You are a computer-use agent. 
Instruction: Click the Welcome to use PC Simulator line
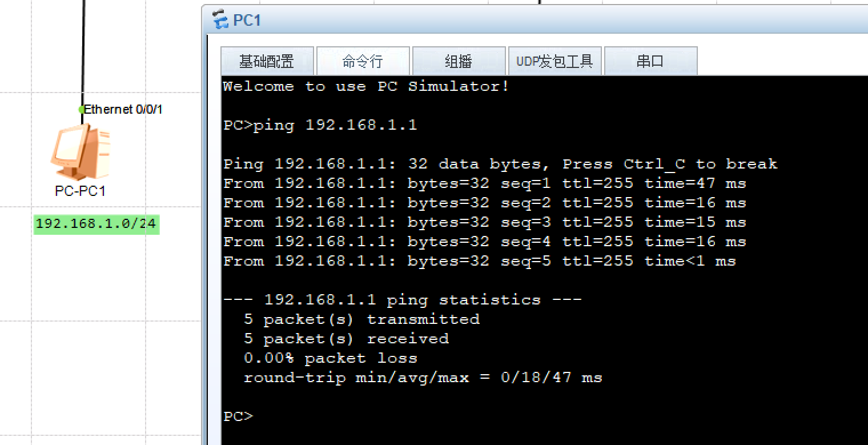[x=365, y=86]
